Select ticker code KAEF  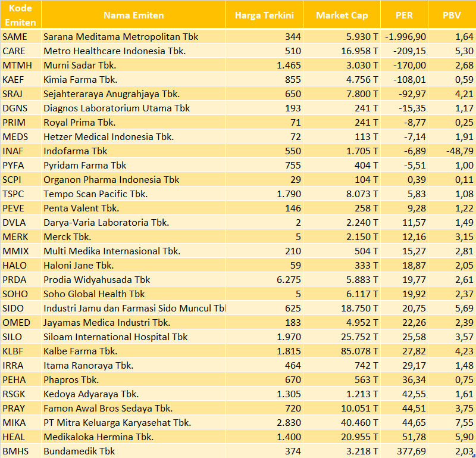coord(13,80)
